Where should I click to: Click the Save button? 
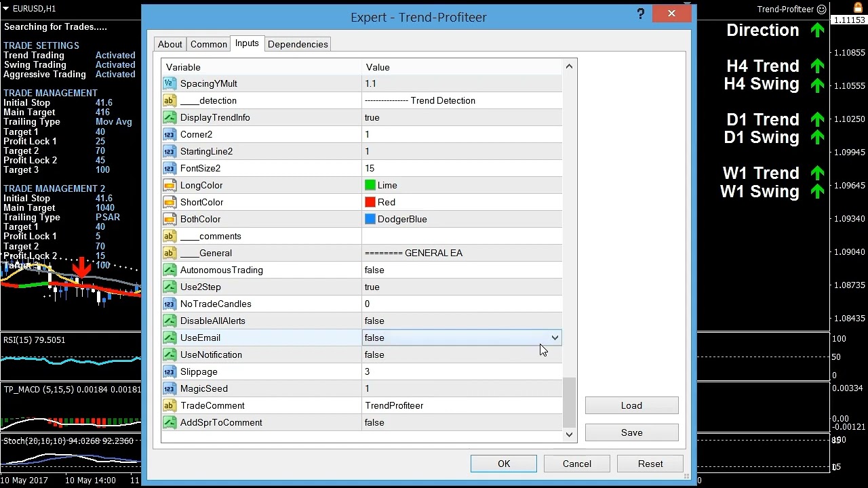(x=631, y=432)
